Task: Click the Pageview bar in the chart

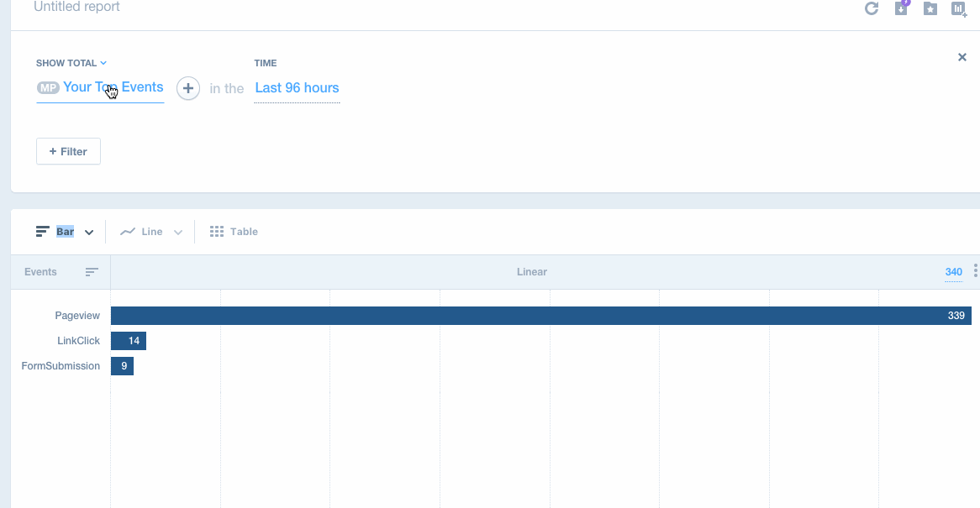Action: pos(540,316)
